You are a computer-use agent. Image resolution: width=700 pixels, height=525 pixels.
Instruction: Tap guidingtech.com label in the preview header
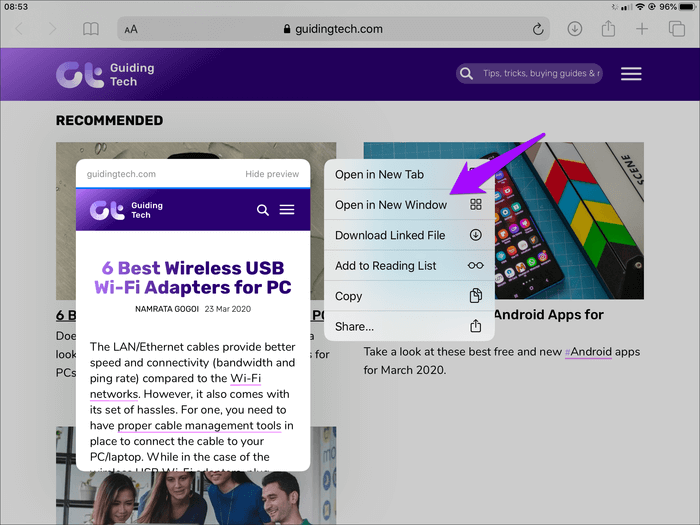click(121, 174)
